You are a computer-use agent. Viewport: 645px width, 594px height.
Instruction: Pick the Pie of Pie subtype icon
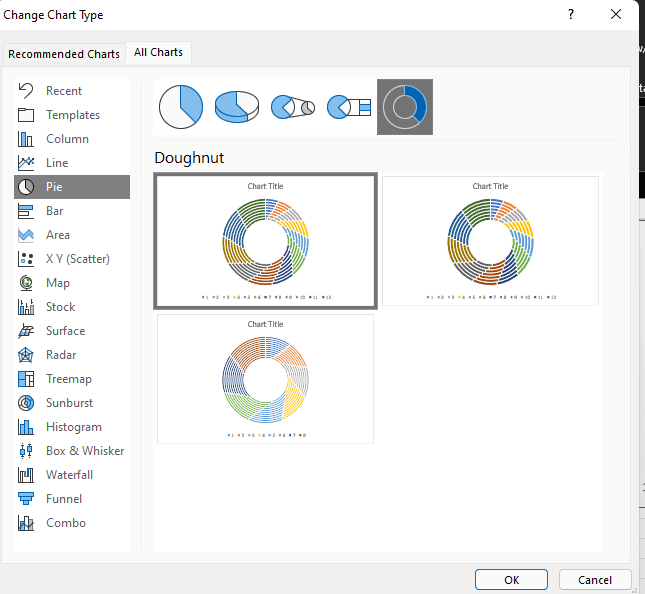pos(293,106)
